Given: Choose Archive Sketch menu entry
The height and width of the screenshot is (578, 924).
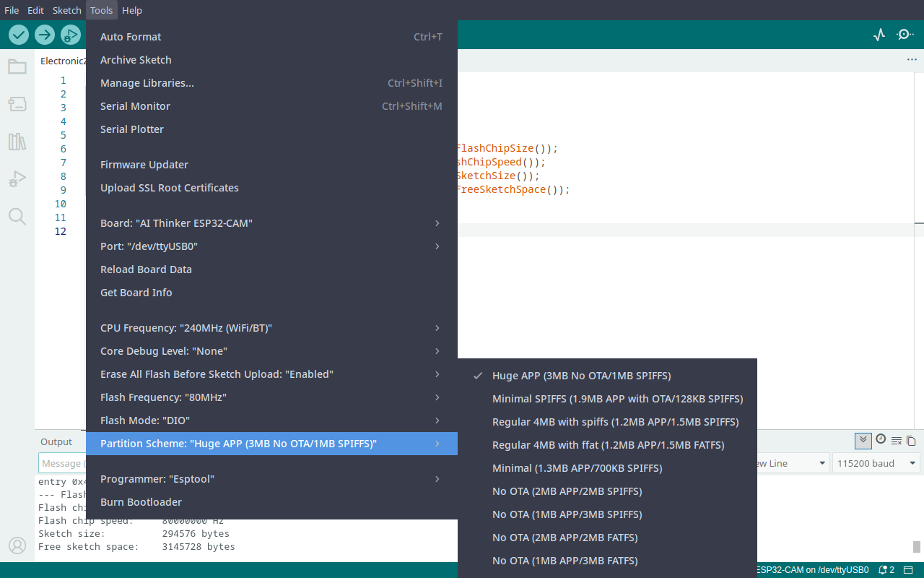Looking at the screenshot, I should (x=271, y=60).
